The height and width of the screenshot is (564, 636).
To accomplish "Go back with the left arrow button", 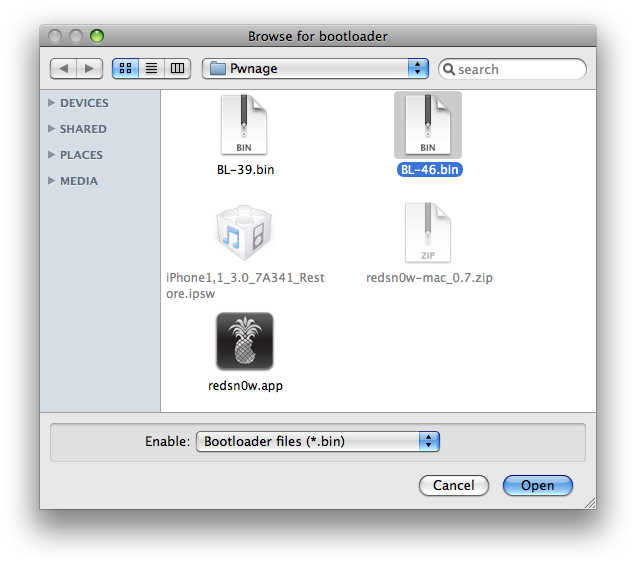I will tap(63, 68).
